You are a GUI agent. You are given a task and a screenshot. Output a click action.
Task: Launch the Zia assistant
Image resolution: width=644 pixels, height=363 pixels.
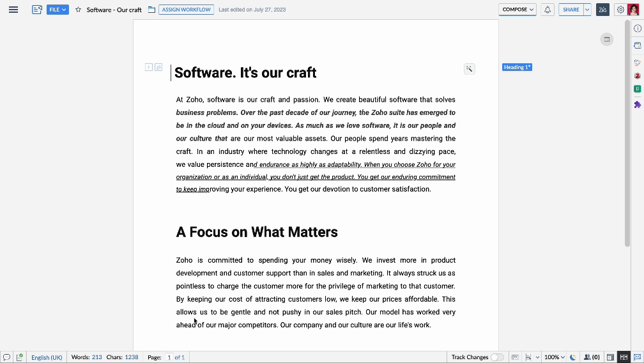click(x=602, y=10)
